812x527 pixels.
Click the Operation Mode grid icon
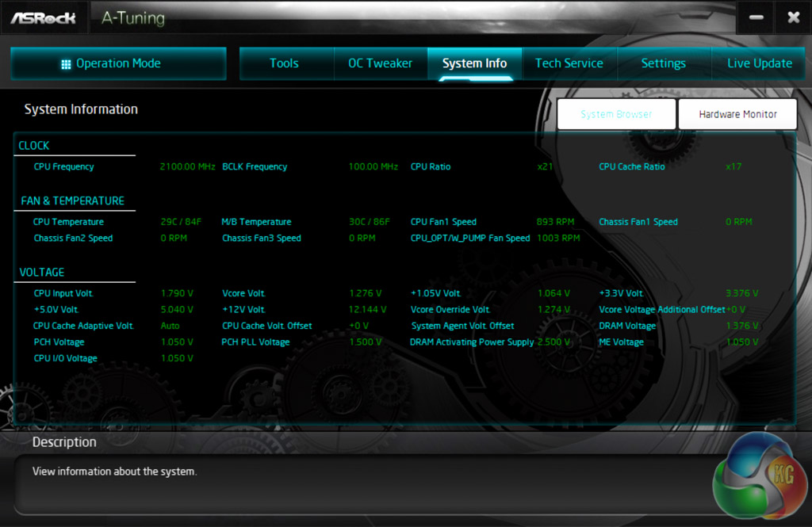(66, 64)
